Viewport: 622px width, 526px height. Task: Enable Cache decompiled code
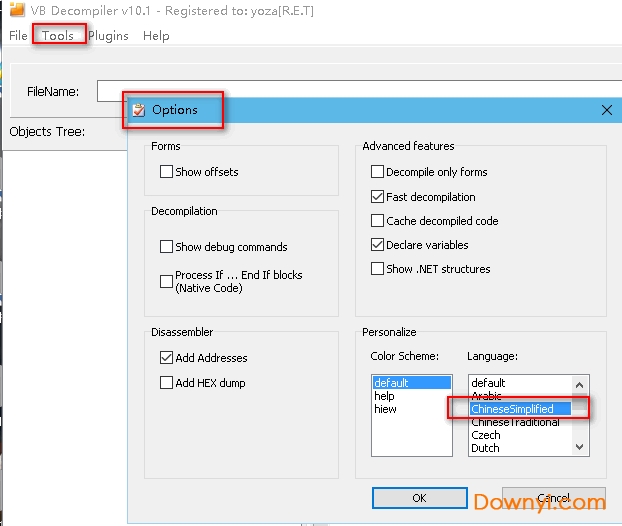point(378,221)
